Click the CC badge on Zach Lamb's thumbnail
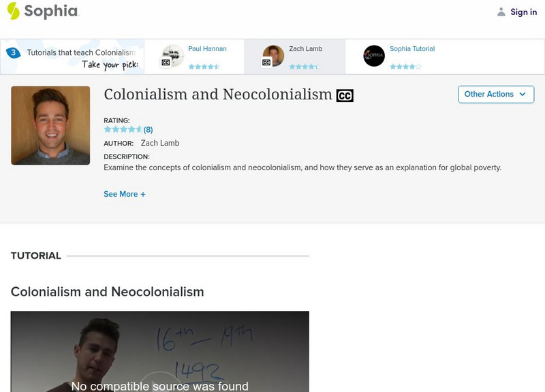 266,63
